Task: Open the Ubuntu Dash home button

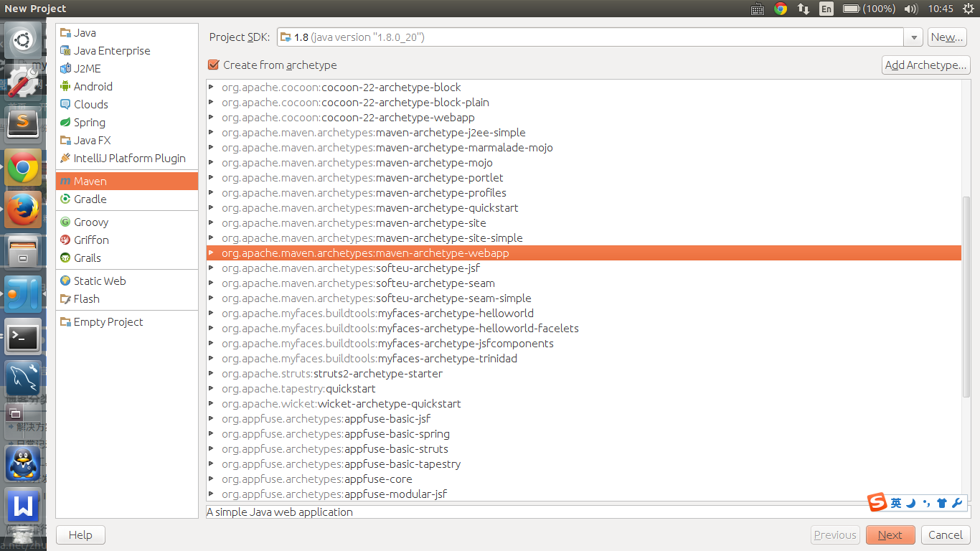Action: click(x=23, y=39)
